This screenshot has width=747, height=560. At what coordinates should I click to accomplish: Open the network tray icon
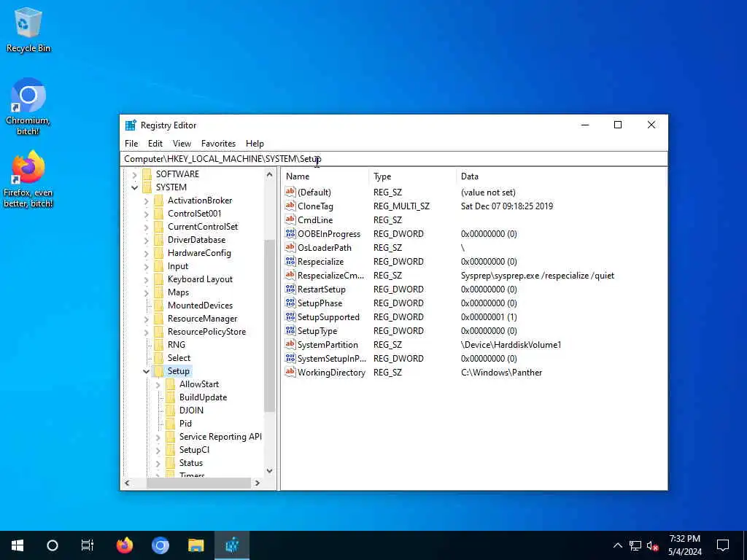point(635,545)
